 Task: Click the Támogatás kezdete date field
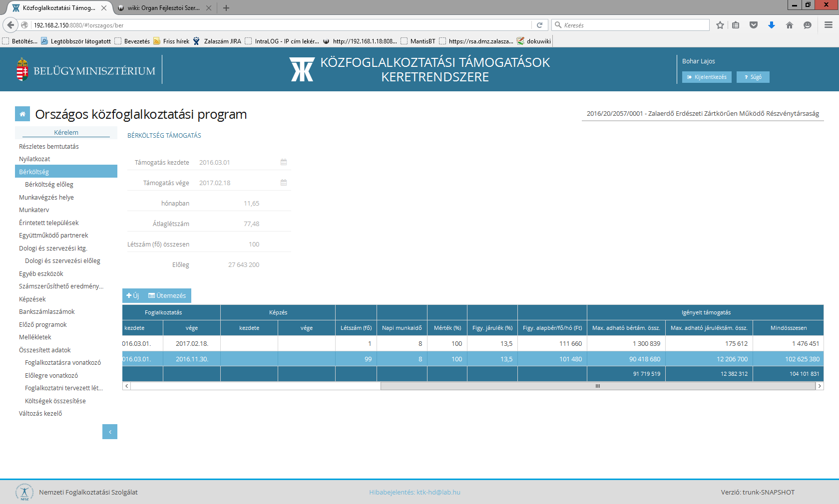point(237,162)
